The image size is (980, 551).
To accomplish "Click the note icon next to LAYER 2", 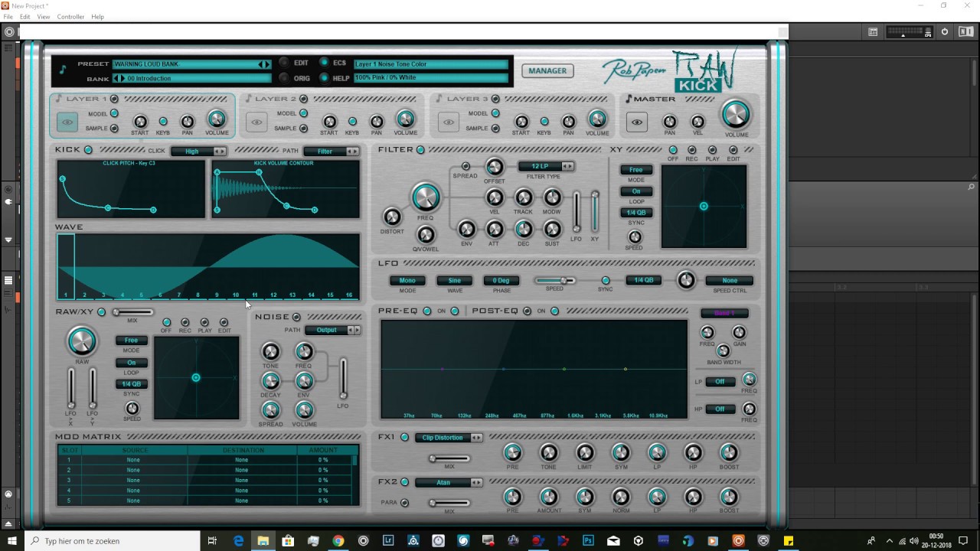I will click(247, 99).
